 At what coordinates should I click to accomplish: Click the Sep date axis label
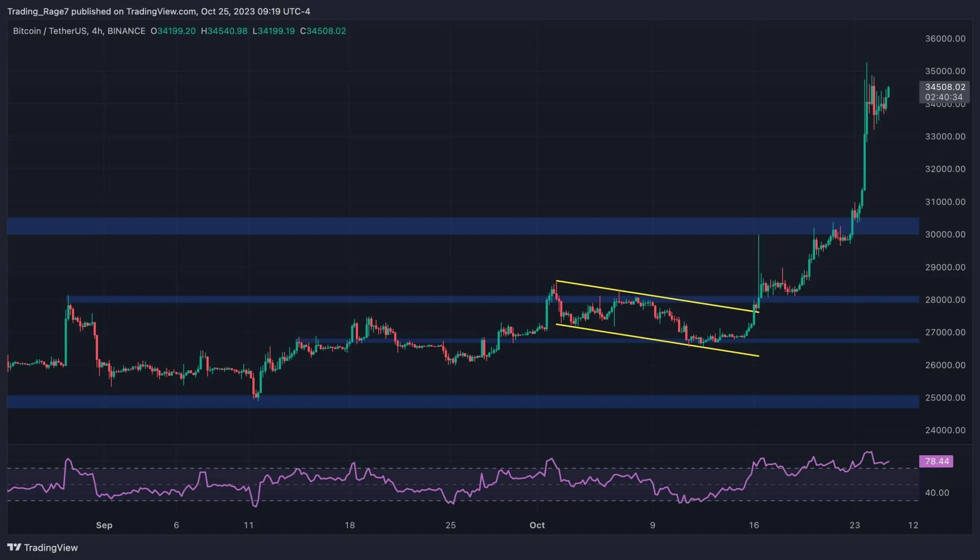pos(104,525)
